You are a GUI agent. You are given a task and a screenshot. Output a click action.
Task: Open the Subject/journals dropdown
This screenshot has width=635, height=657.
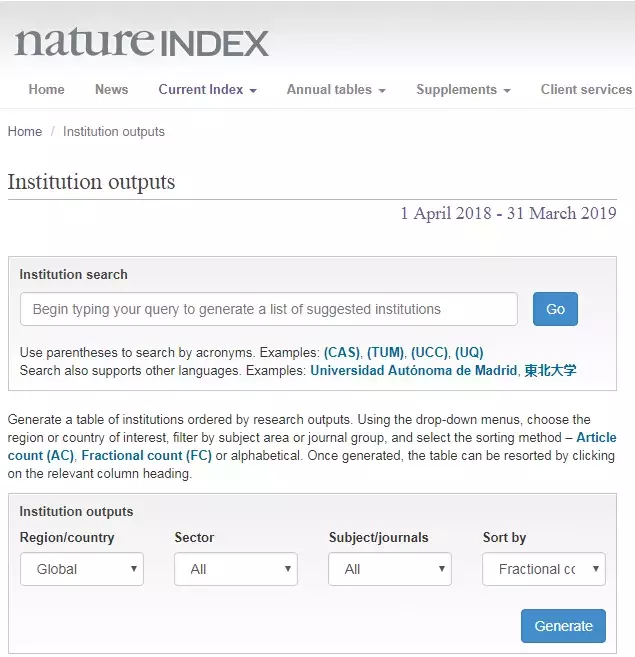[x=390, y=569]
